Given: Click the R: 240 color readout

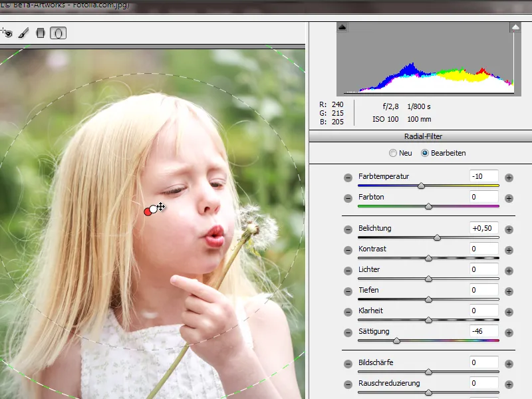Looking at the screenshot, I should (x=331, y=104).
